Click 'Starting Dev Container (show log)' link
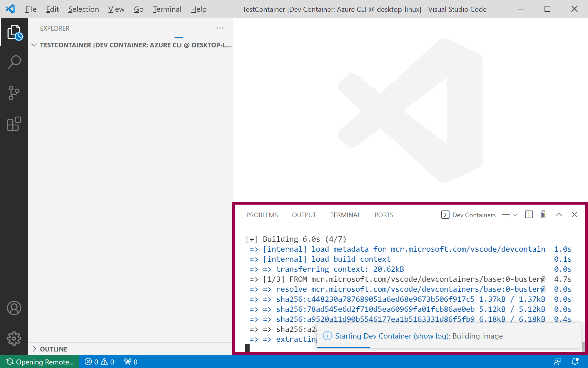The width and height of the screenshot is (588, 368). (x=392, y=336)
